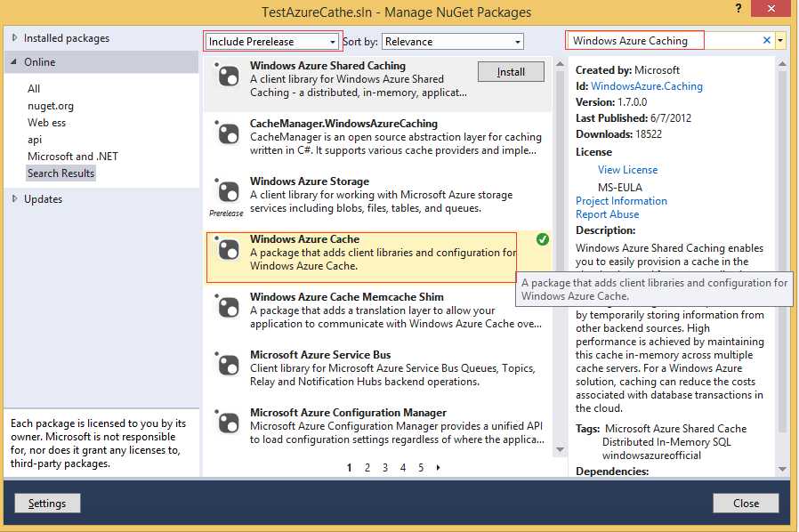Click the Prerelease label under Azure Storage

(x=226, y=214)
